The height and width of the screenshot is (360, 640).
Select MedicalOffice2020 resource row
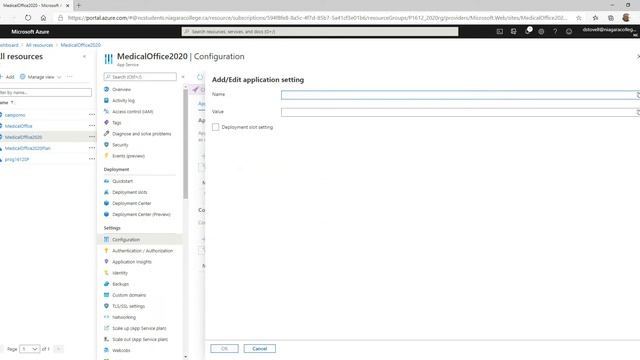click(47, 137)
